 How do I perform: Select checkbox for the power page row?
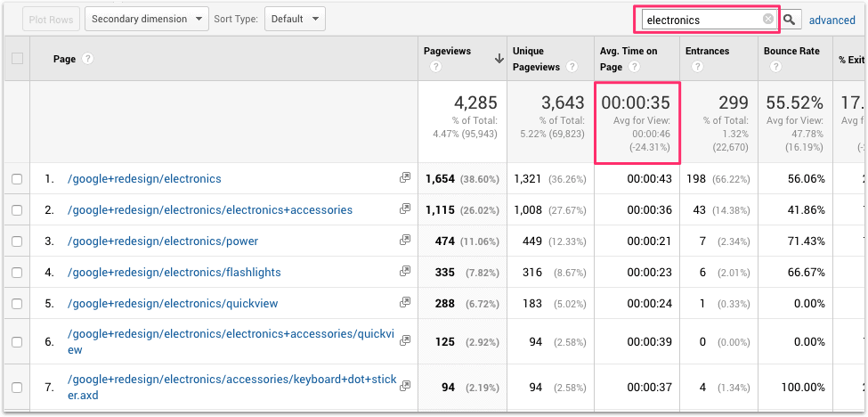17,241
